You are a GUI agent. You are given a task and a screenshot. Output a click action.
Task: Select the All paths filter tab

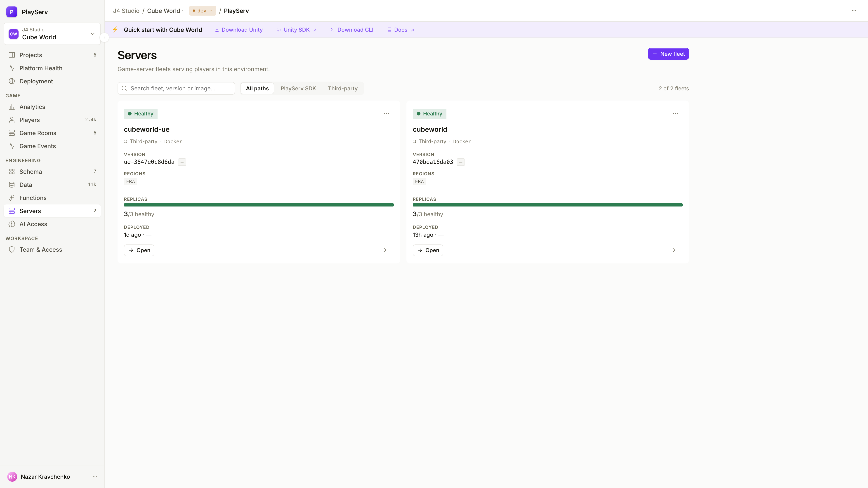click(x=257, y=88)
